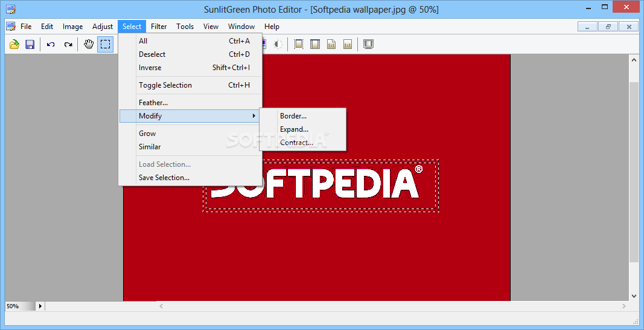The height and width of the screenshot is (330, 644).
Task: Click vertical scrollbar up arrow
Action: point(634,60)
